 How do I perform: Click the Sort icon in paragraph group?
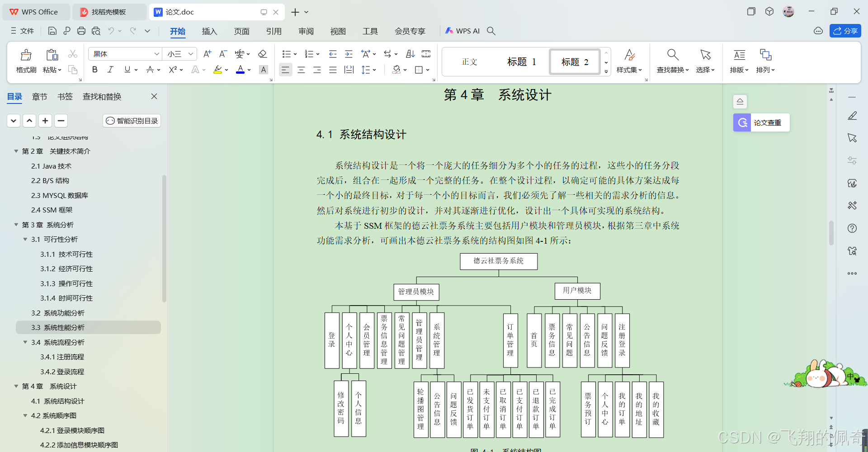(410, 54)
